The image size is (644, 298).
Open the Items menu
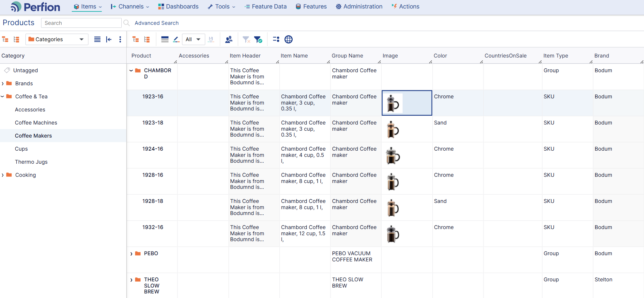click(87, 7)
